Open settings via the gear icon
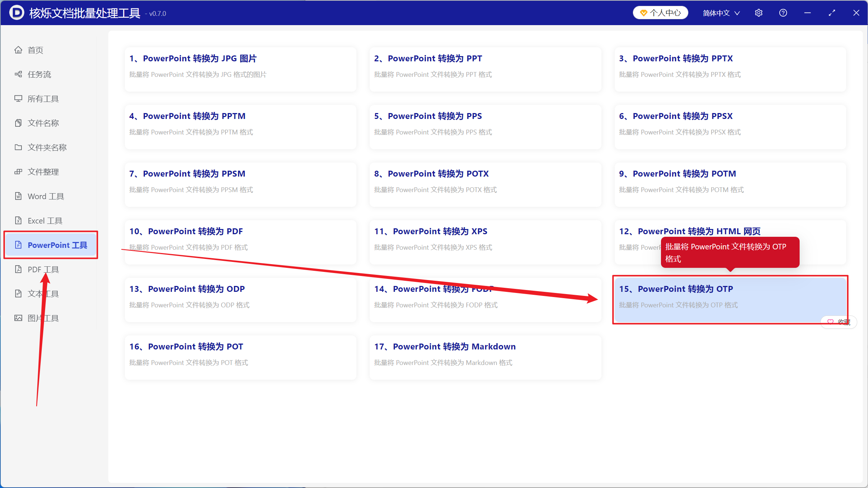Image resolution: width=868 pixels, height=488 pixels. click(x=759, y=13)
